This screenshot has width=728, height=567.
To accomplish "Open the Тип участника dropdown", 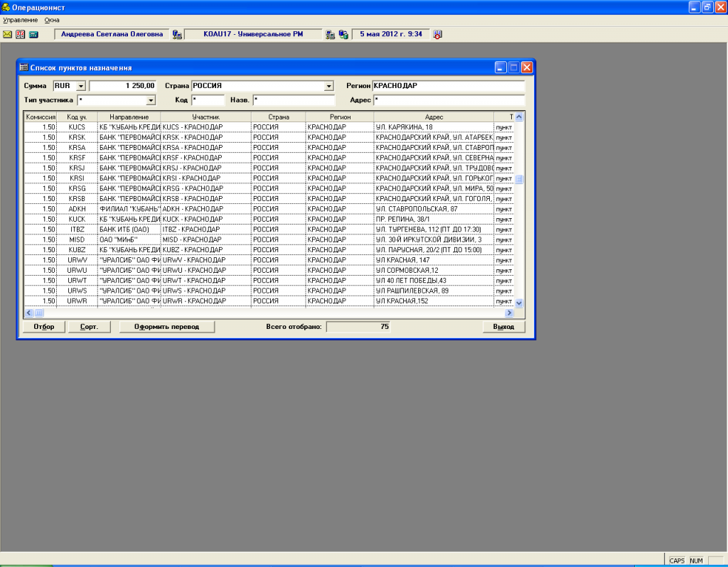I will tap(150, 100).
